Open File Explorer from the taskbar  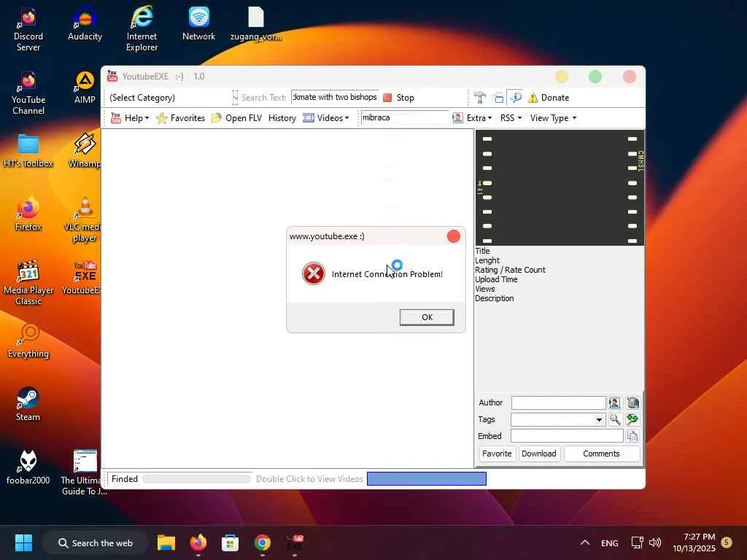tap(166, 542)
